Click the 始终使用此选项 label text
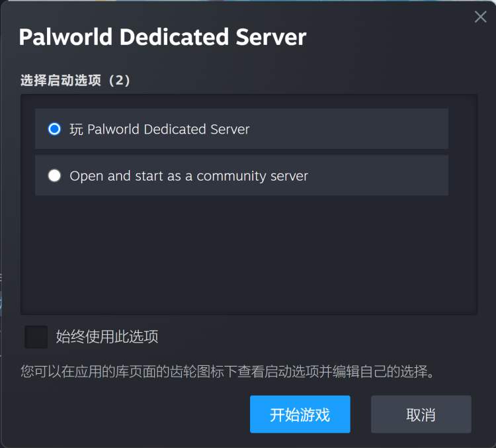 click(x=107, y=337)
